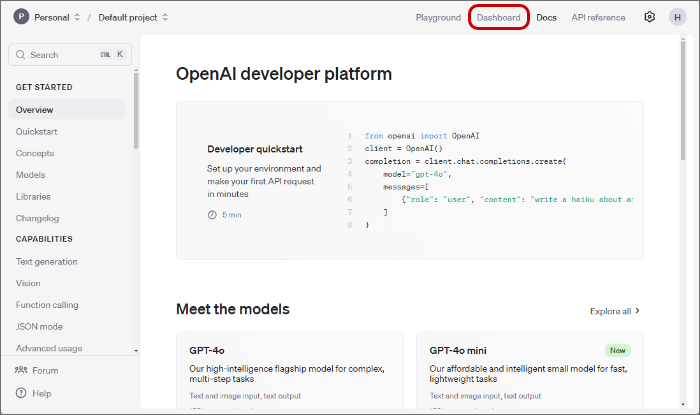Go to Models in the sidebar
The height and width of the screenshot is (415, 700).
pos(30,175)
